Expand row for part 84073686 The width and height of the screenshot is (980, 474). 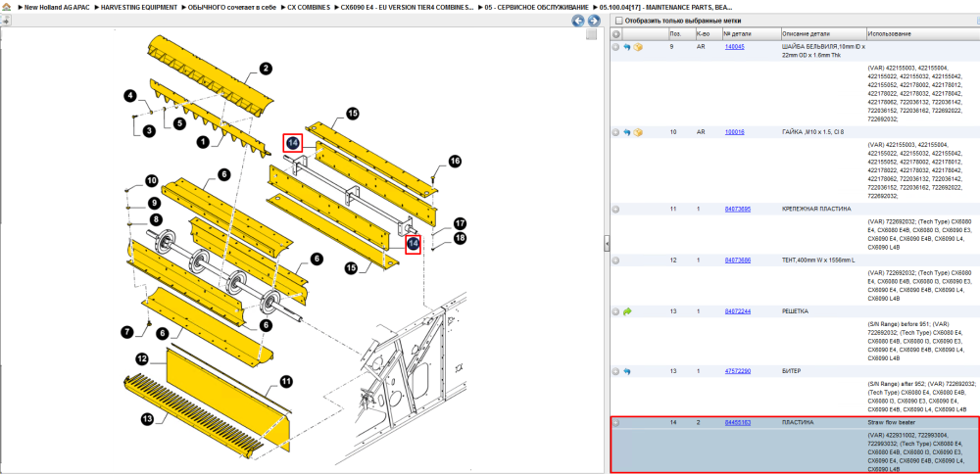pos(615,260)
